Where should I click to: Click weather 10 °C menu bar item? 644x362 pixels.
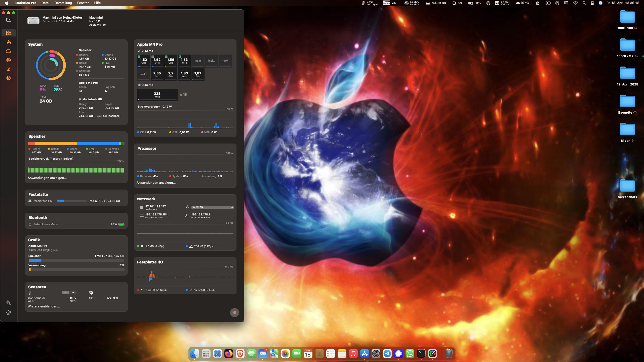click(x=522, y=3)
